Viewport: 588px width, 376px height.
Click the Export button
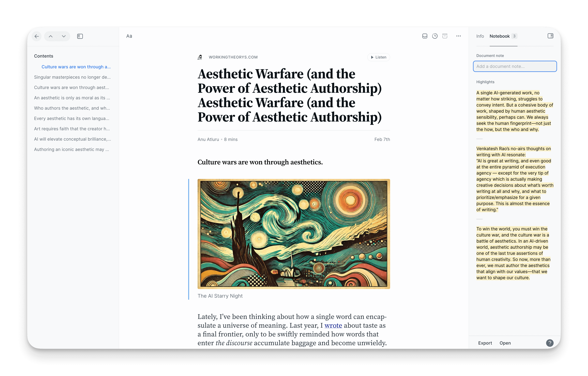[x=485, y=343]
